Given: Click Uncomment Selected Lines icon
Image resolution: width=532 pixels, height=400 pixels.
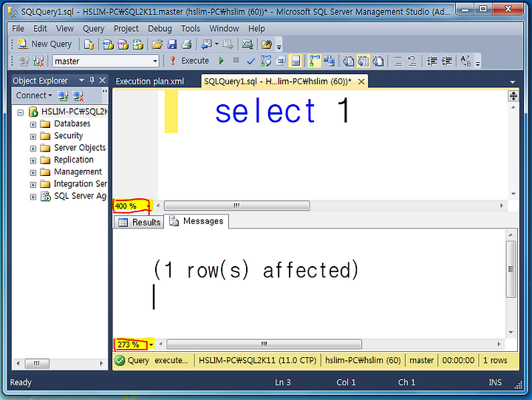Looking at the screenshot, I should pyautogui.click(x=412, y=61).
